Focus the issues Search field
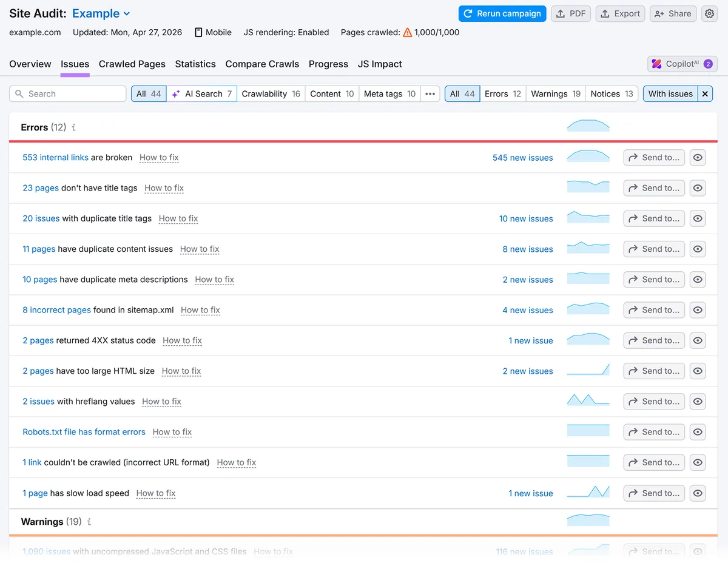728x563 pixels. [x=68, y=93]
